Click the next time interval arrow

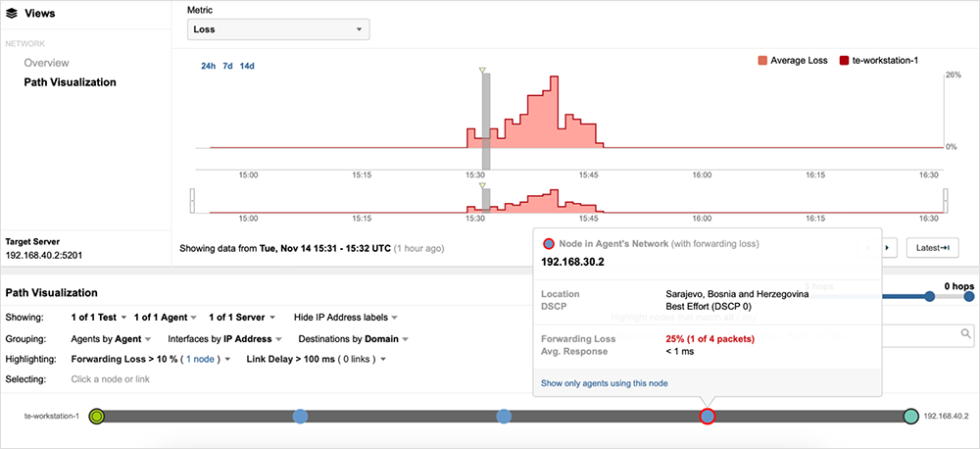889,248
